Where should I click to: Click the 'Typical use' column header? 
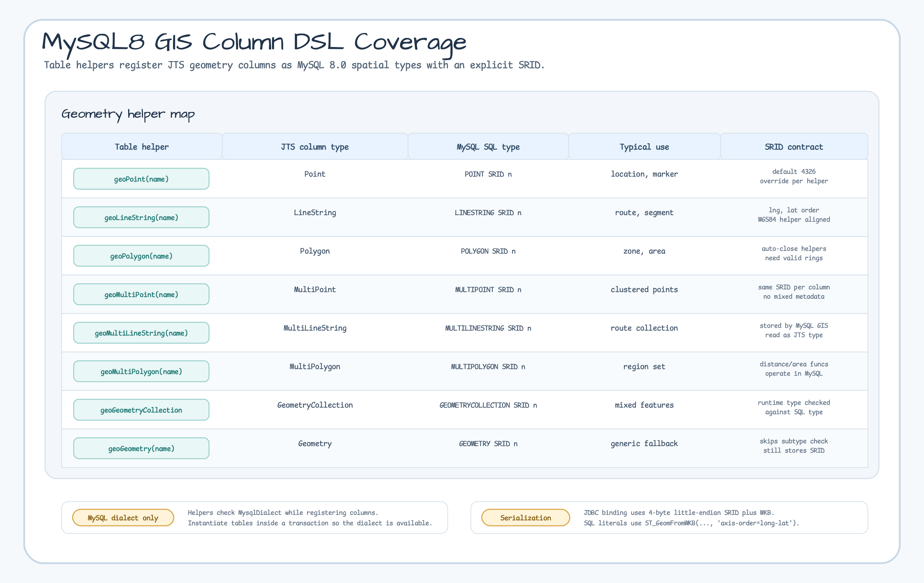(x=644, y=147)
